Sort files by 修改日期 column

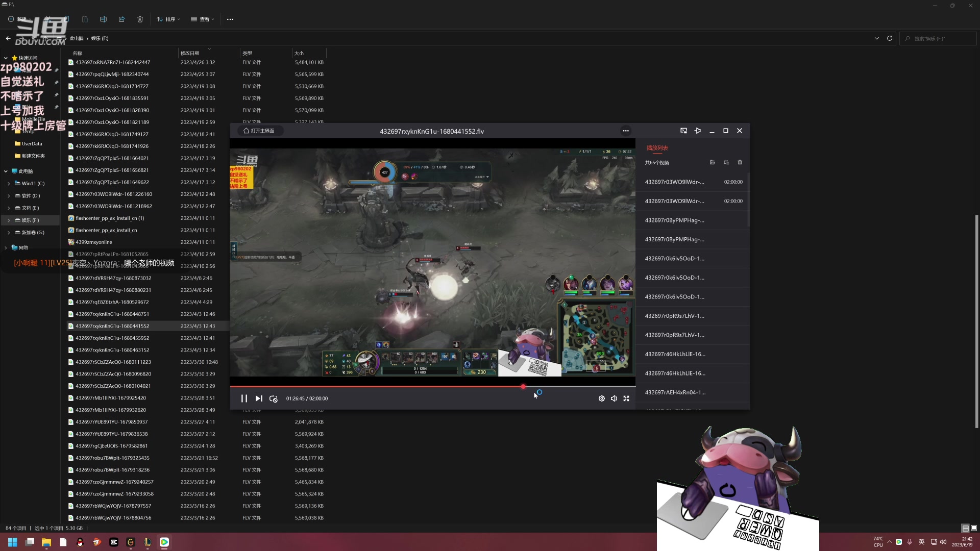190,53
